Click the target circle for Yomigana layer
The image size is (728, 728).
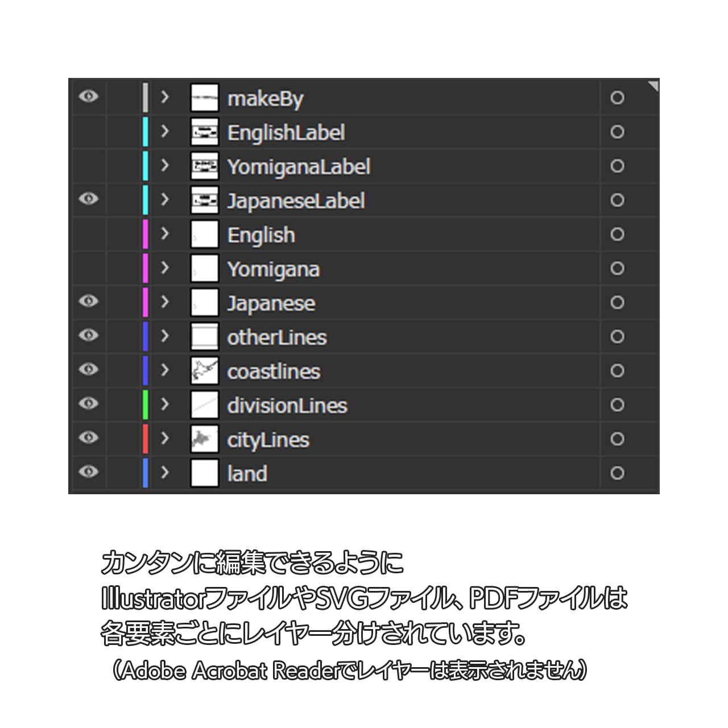(617, 268)
